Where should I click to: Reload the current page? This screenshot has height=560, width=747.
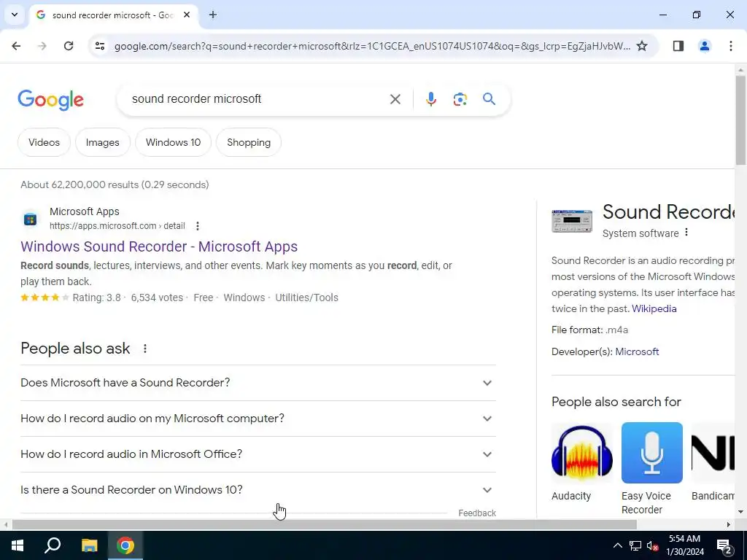point(69,46)
